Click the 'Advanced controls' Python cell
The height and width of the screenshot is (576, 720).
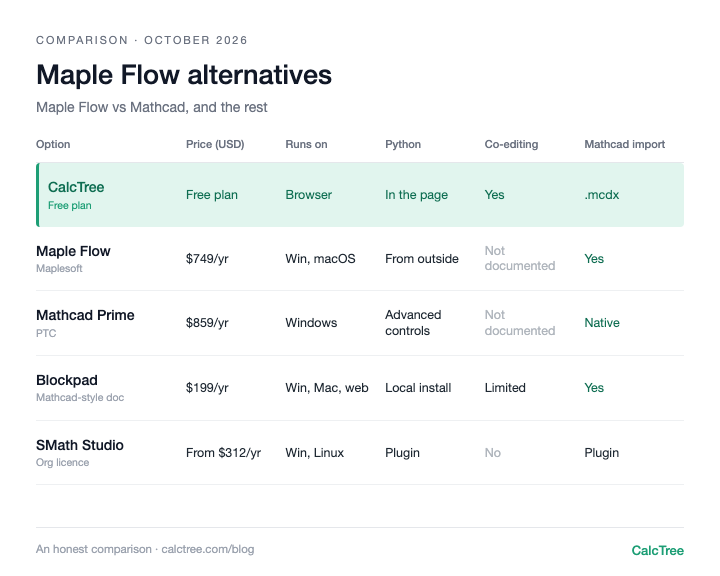click(x=413, y=323)
